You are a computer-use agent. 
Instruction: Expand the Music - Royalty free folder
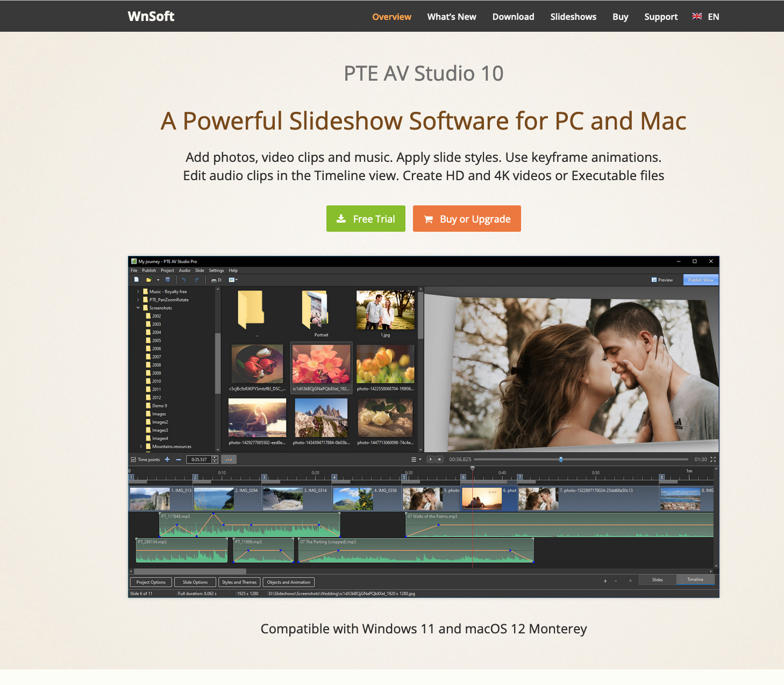coord(138,291)
